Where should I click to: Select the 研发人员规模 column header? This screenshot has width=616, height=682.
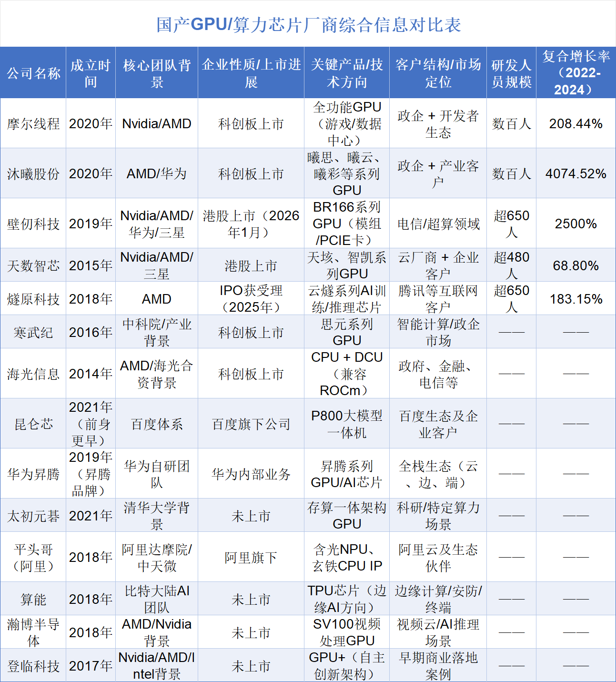(x=511, y=73)
